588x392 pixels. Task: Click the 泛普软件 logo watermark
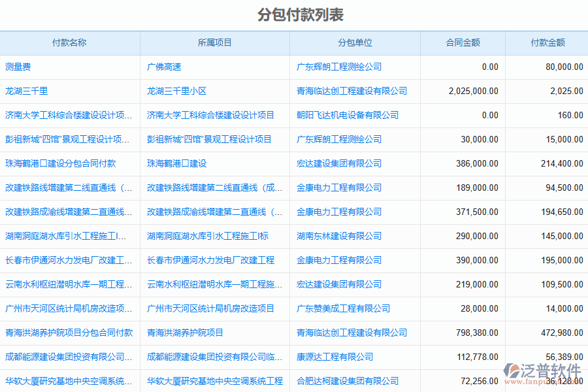[x=541, y=373]
